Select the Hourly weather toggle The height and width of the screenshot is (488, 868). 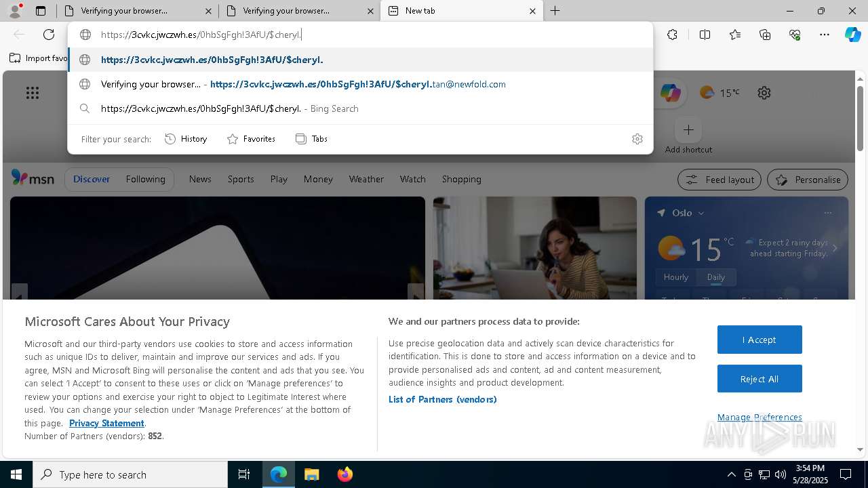676,277
